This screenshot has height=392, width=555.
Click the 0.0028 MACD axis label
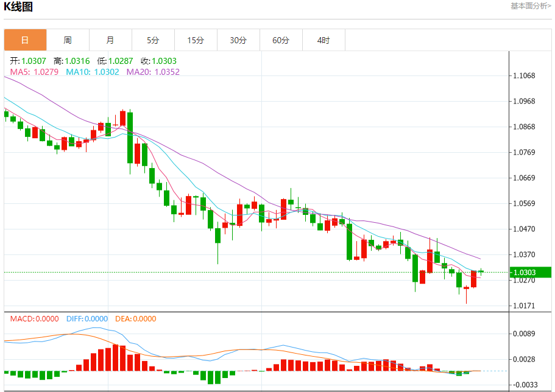(524, 359)
